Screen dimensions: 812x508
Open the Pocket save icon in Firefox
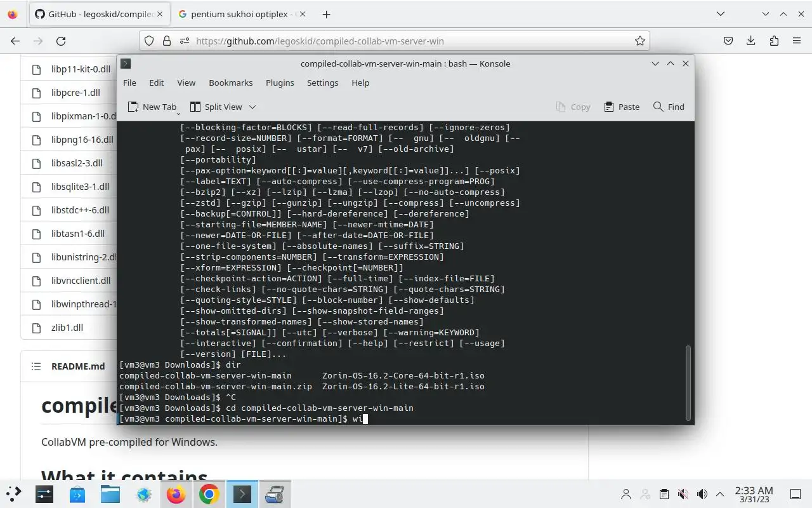click(728, 41)
